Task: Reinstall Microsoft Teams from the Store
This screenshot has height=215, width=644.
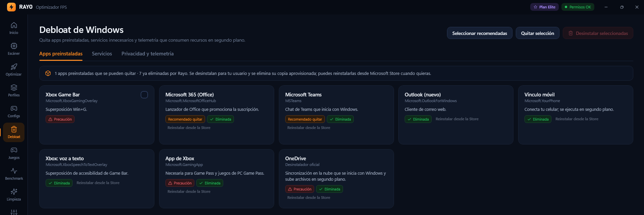Action: coord(309,128)
